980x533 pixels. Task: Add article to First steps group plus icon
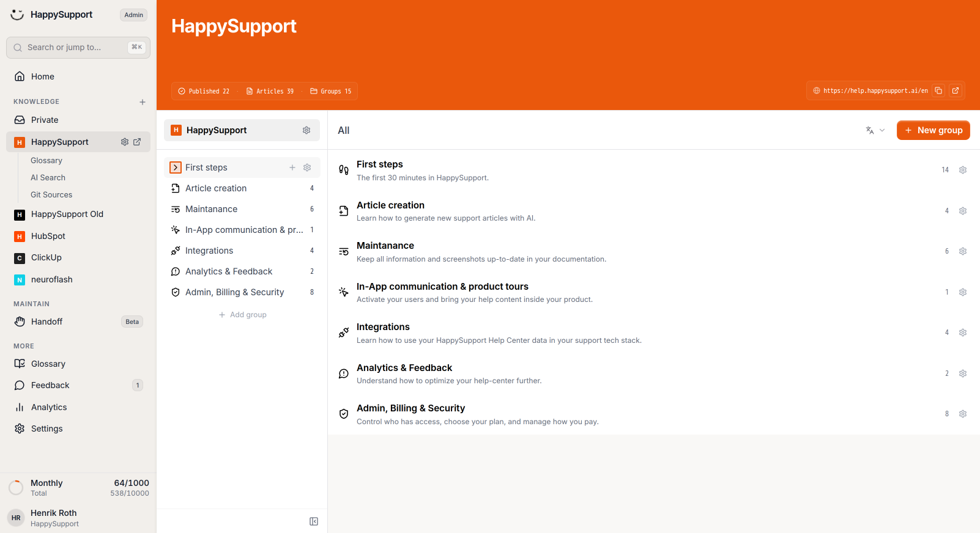pos(292,167)
